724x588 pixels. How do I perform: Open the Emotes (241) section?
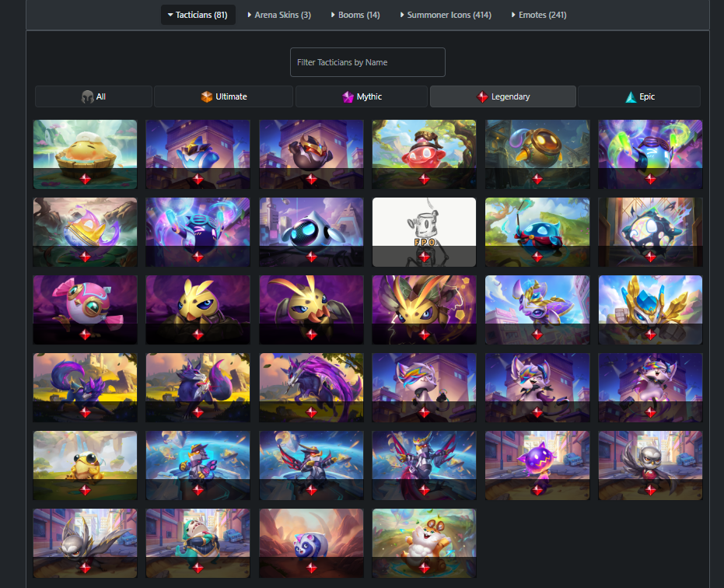click(539, 15)
